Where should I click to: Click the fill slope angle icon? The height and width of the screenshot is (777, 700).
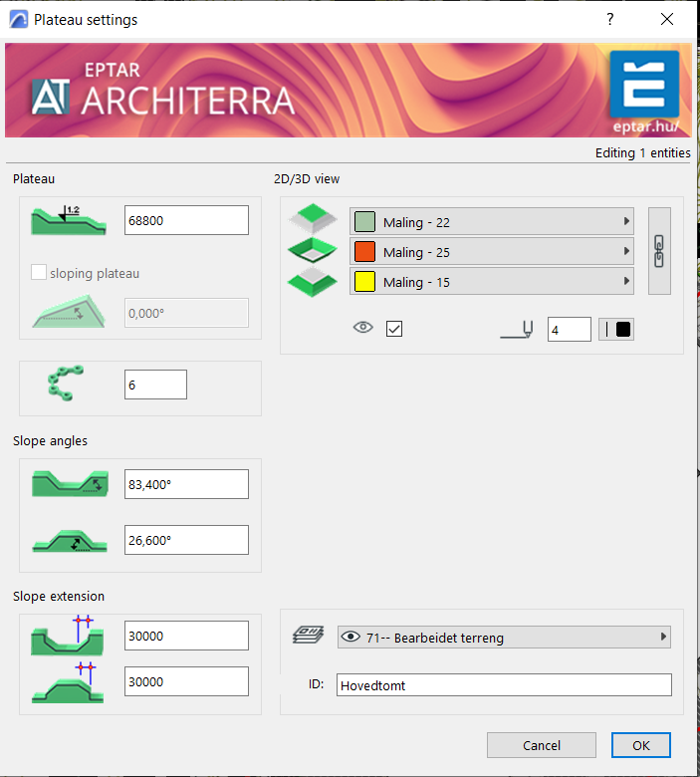click(68, 540)
